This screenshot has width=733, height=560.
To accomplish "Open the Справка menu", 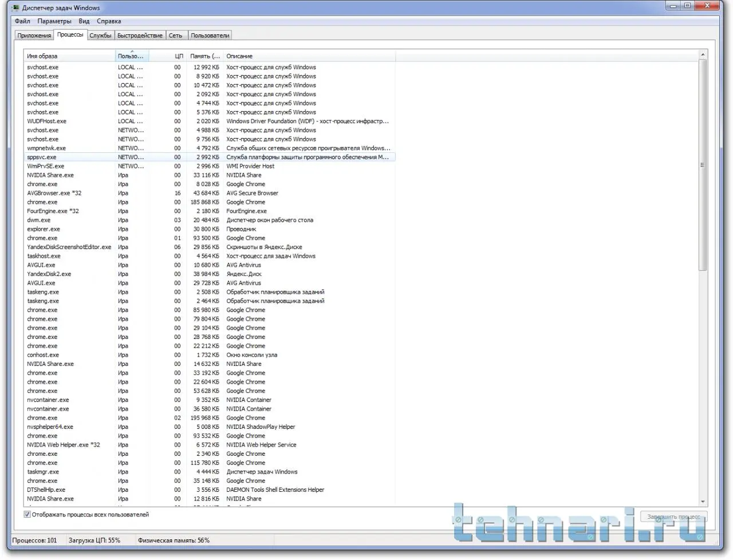I will 109,21.
